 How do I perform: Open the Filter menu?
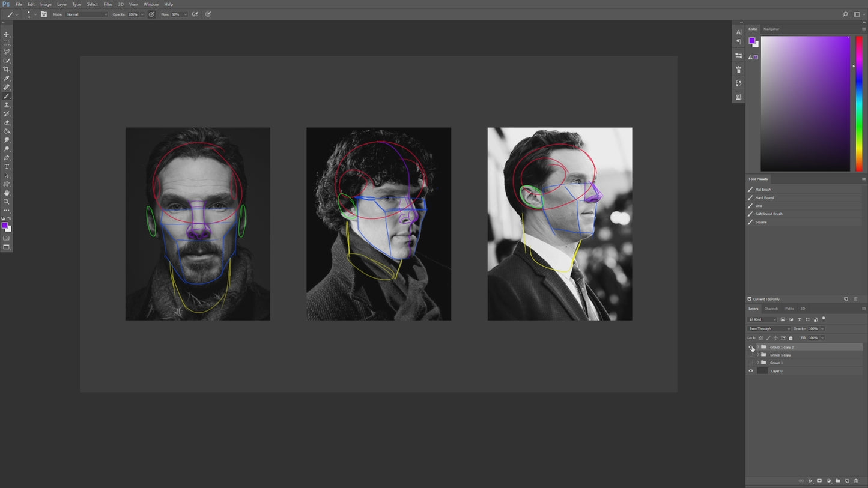coord(108,4)
